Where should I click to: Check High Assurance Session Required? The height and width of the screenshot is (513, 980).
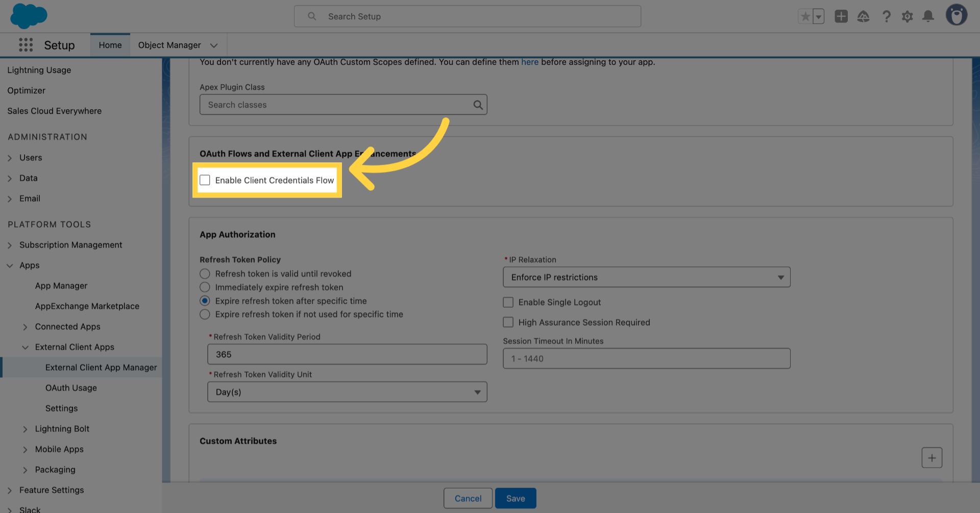point(508,322)
